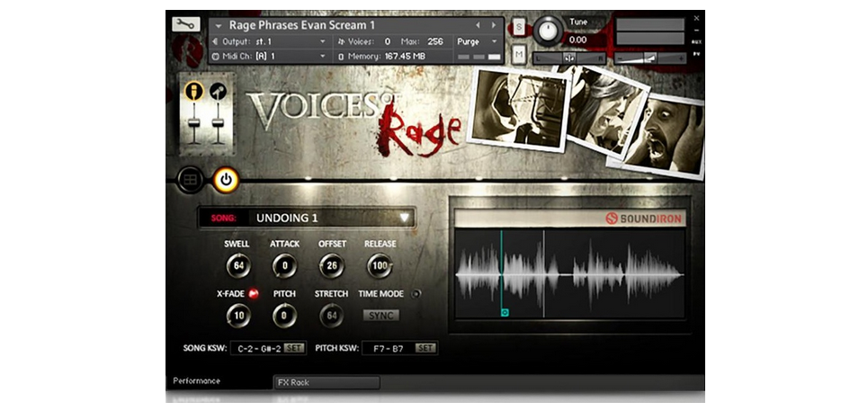Toggle the red X-FADE LED
The width and height of the screenshot is (868, 411).
(x=254, y=294)
